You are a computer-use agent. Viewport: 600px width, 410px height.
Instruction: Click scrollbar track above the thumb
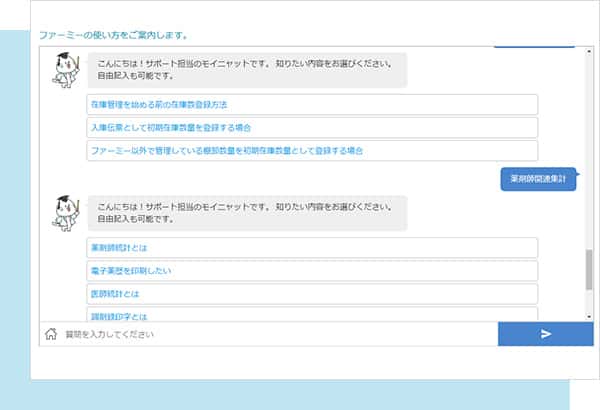[589, 150]
